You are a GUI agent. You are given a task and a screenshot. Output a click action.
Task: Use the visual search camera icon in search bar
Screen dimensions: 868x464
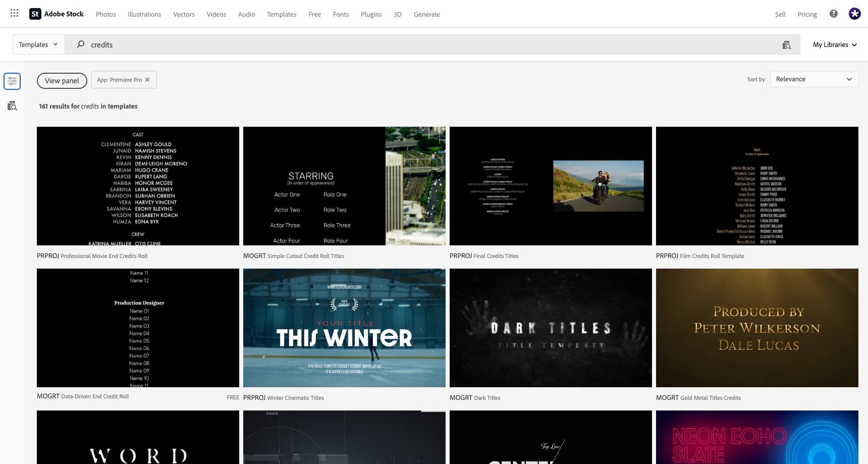pos(786,45)
